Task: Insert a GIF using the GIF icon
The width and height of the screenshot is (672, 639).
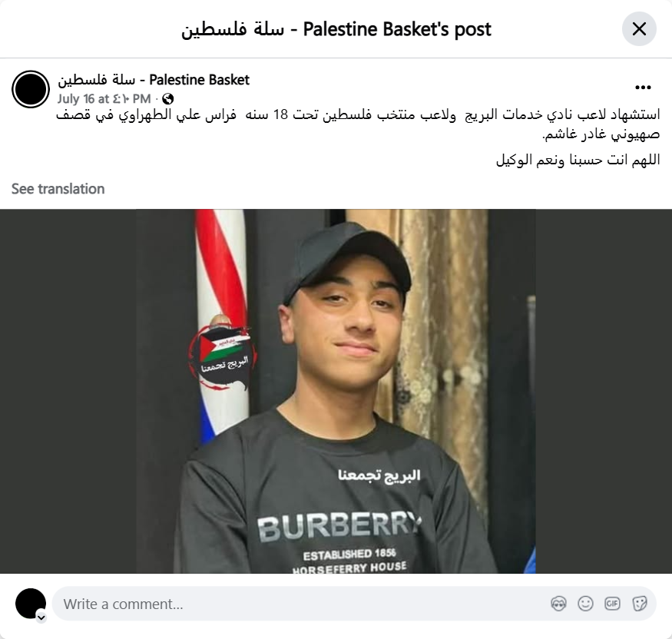Action: [612, 604]
